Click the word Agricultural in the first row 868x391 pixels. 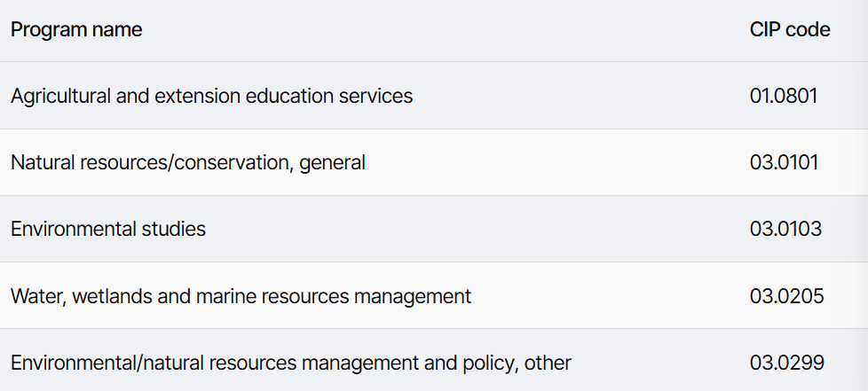[61, 97]
